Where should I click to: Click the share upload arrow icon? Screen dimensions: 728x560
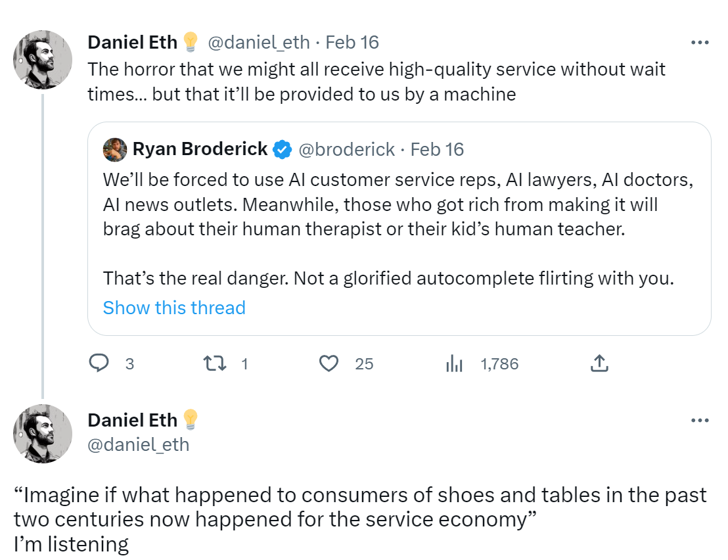click(599, 363)
